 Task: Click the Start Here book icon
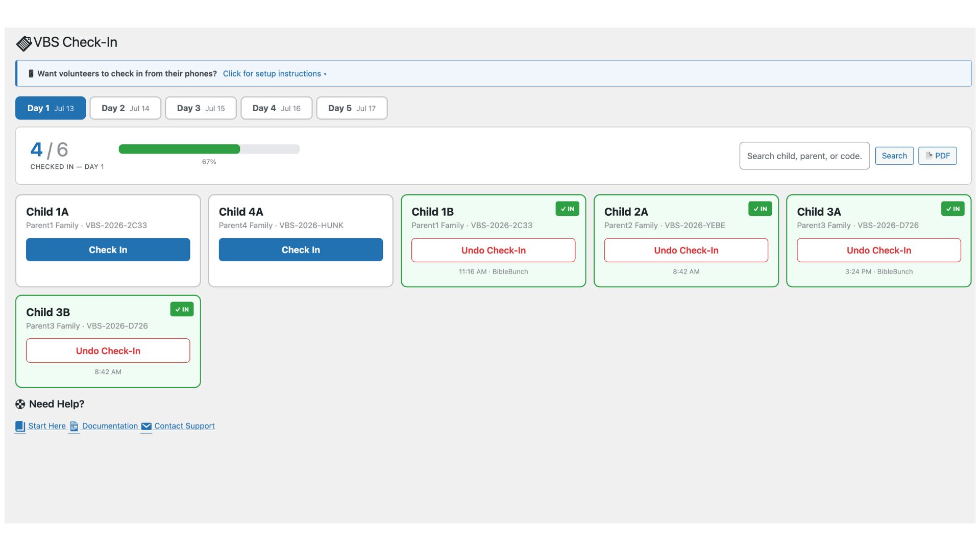click(20, 426)
